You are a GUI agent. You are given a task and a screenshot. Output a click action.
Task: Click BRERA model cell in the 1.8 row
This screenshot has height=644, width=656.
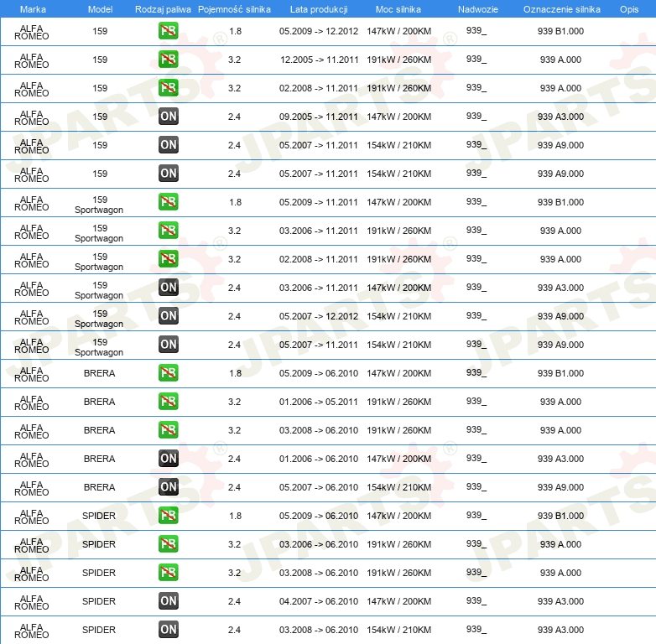tap(99, 373)
